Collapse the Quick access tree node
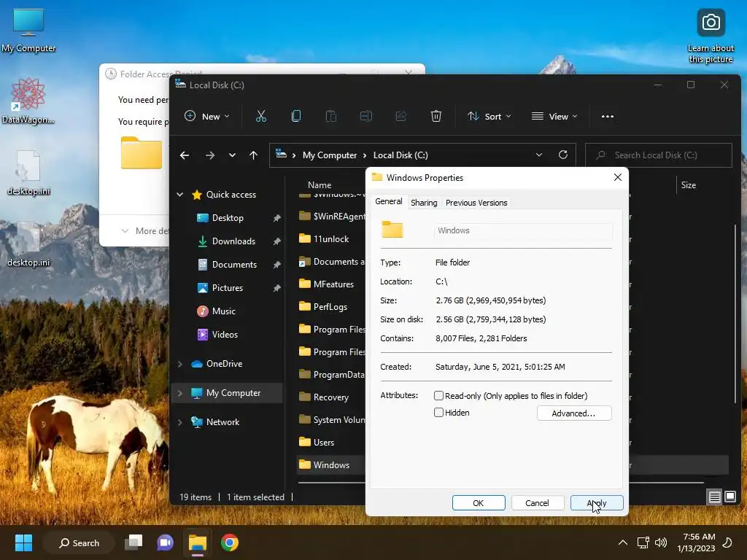This screenshot has width=747, height=560. 180,194
